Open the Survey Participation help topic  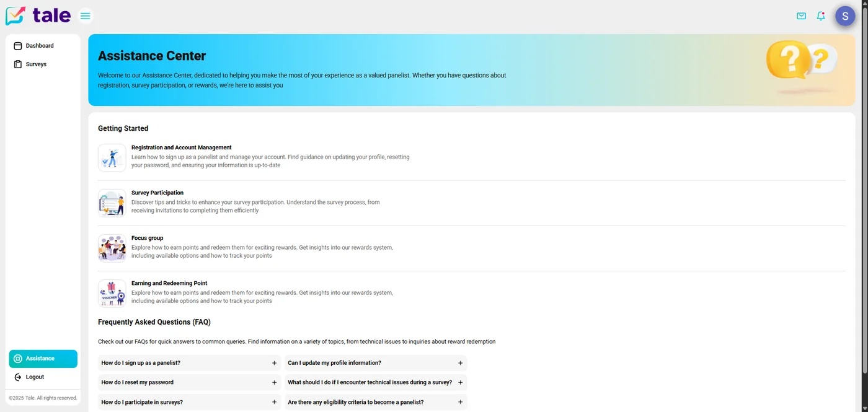coord(157,193)
